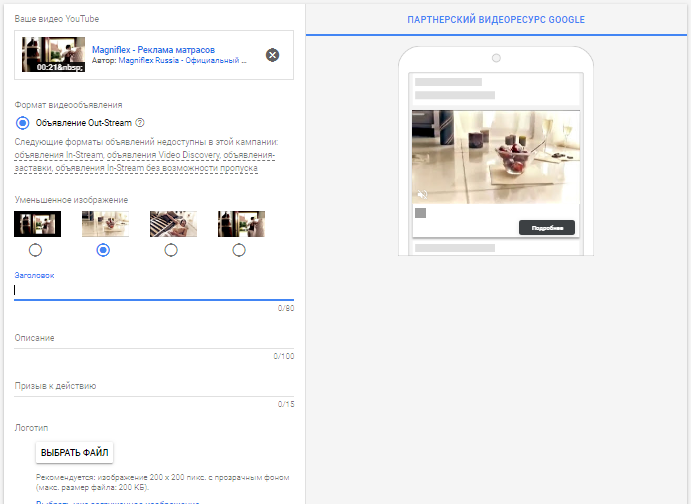
Task: Remove the selected Magniflex video
Action: coord(272,55)
